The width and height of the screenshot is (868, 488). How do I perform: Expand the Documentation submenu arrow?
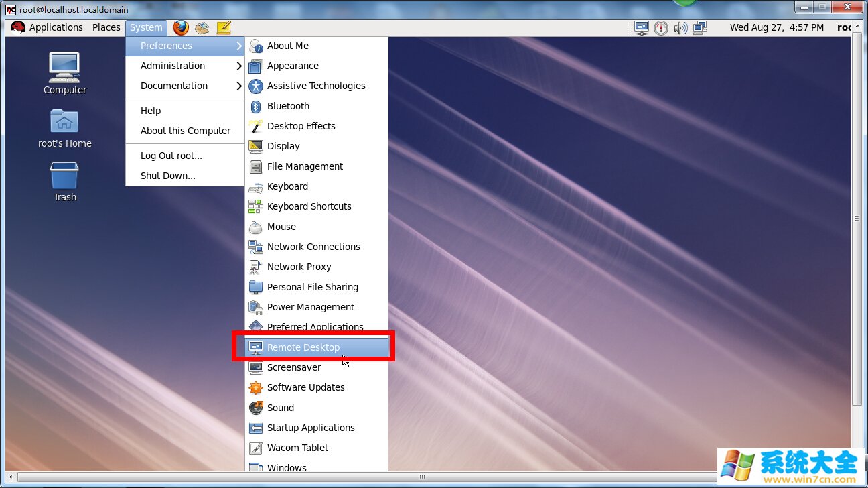pyautogui.click(x=239, y=86)
